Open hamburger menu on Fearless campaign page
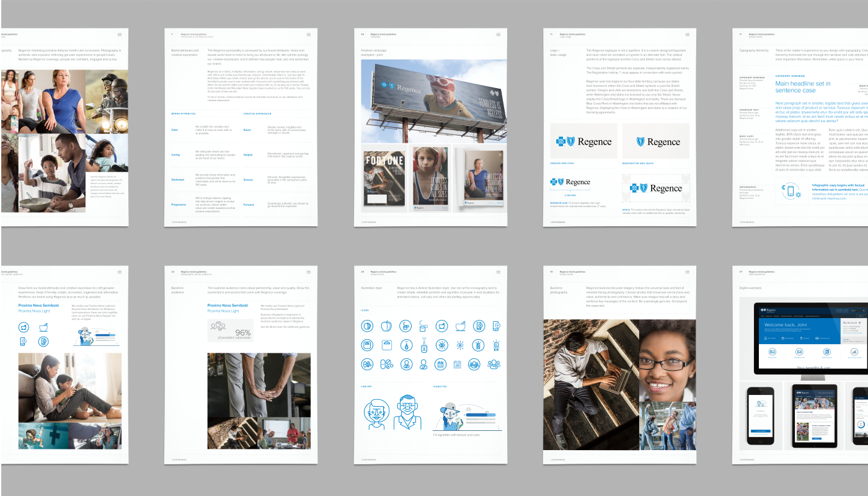 pos(498,35)
